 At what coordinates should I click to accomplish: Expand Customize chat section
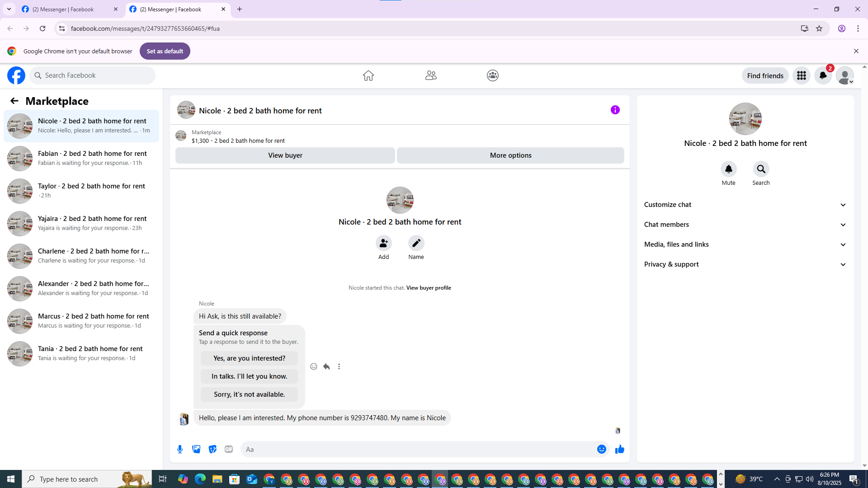coord(745,205)
